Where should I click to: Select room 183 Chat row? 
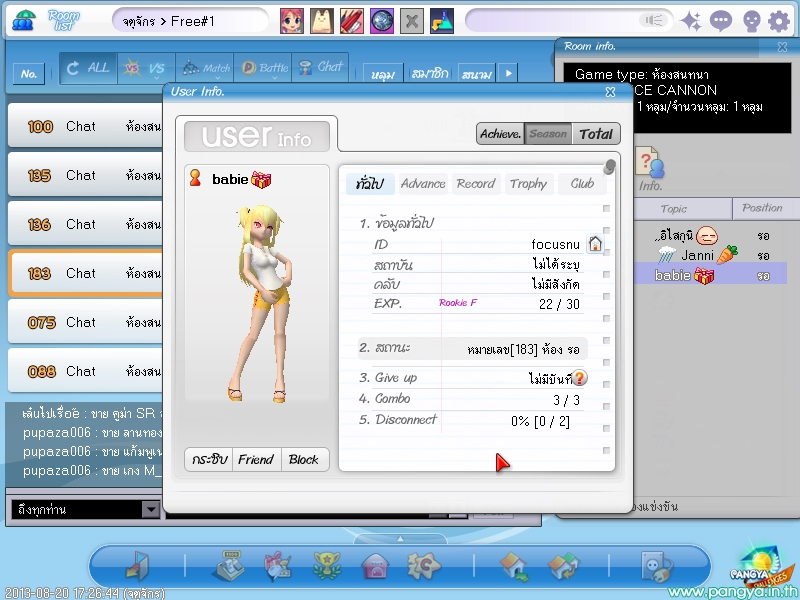pyautogui.click(x=86, y=273)
